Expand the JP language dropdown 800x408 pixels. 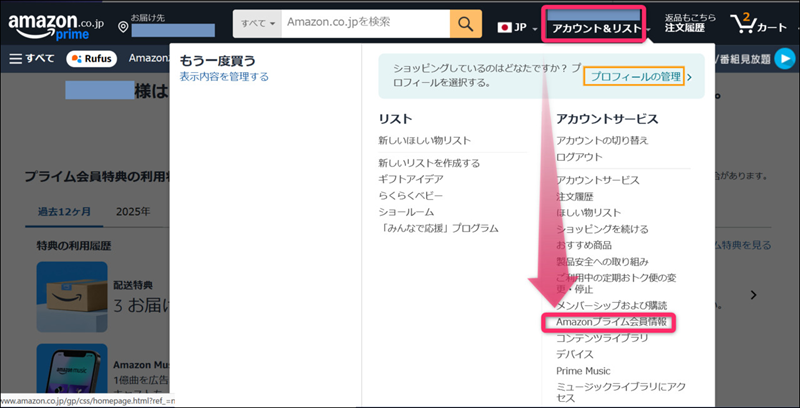[x=534, y=29]
